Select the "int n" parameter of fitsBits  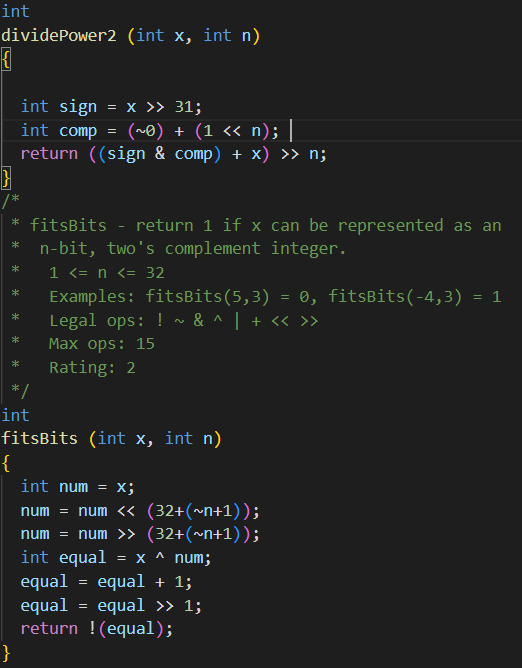189,439
